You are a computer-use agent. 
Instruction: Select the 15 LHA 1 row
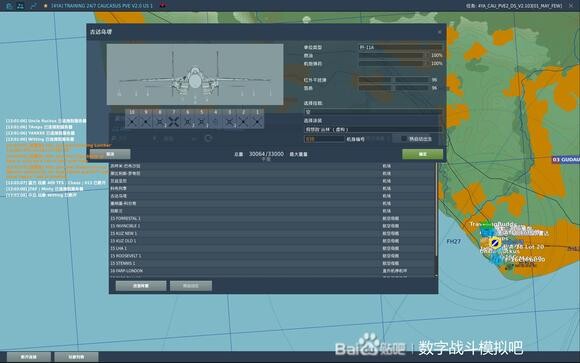pos(272,248)
